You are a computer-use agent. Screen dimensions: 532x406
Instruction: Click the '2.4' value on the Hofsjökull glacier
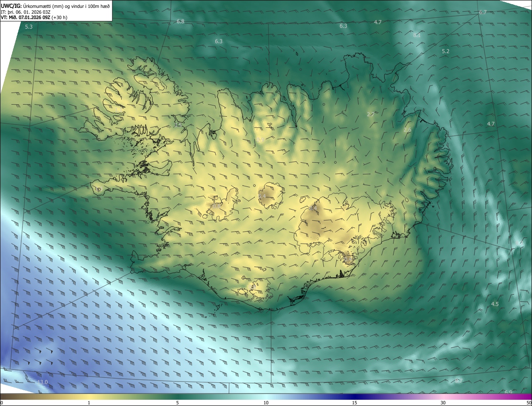pos(262,196)
